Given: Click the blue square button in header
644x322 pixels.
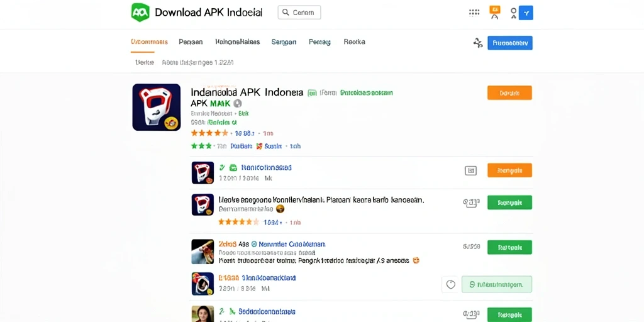Looking at the screenshot, I should (x=526, y=13).
